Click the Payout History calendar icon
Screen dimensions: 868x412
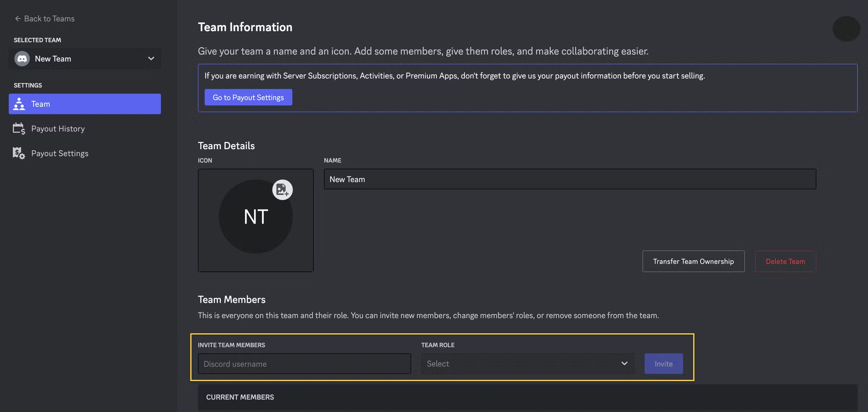coord(19,128)
